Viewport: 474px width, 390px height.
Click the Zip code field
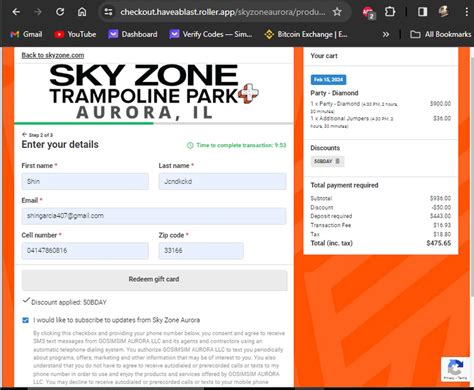(x=201, y=251)
